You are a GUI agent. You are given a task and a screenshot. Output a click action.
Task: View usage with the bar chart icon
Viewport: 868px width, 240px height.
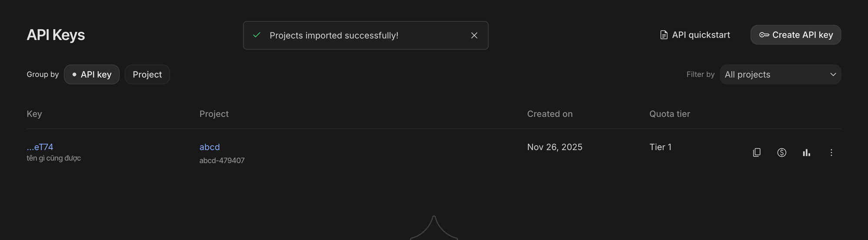coord(806,152)
